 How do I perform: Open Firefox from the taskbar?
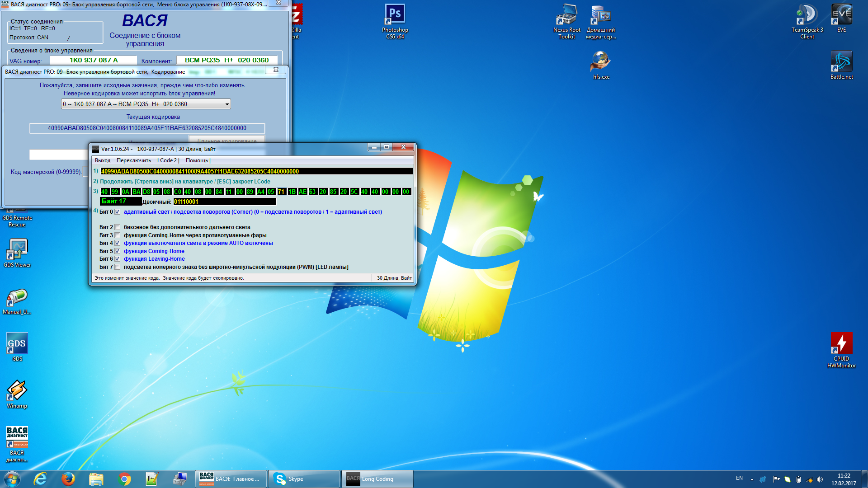tap(68, 479)
